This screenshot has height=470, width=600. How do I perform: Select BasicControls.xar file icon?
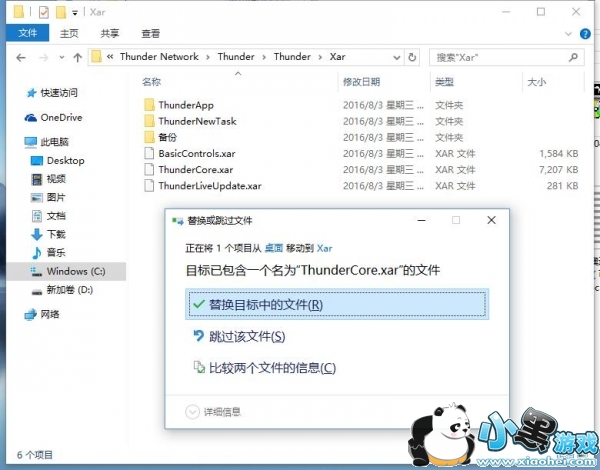[149, 153]
